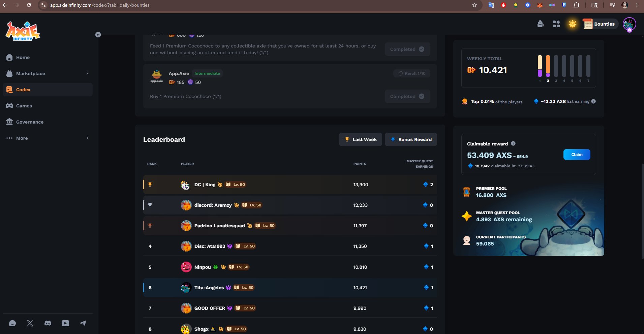Click the Axie Infinity logo
The image size is (644, 334).
tap(23, 31)
